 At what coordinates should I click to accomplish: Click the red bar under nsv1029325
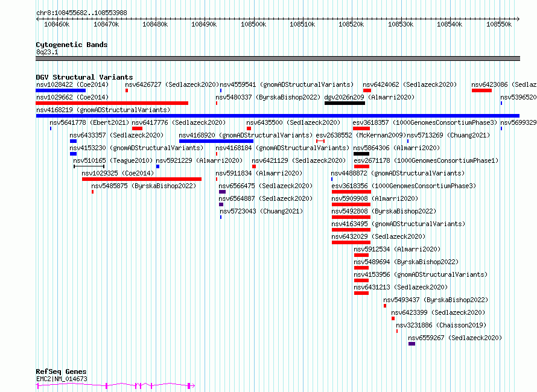(x=142, y=179)
